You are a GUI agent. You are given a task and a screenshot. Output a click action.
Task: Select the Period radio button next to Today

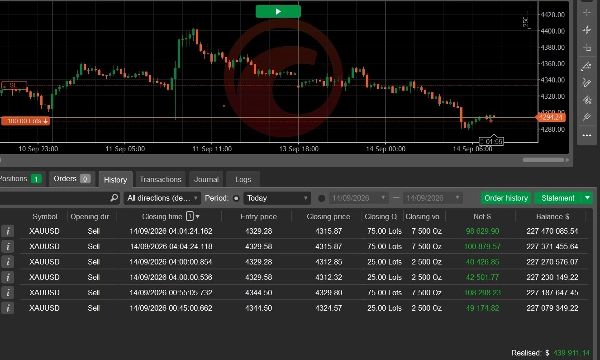point(236,198)
